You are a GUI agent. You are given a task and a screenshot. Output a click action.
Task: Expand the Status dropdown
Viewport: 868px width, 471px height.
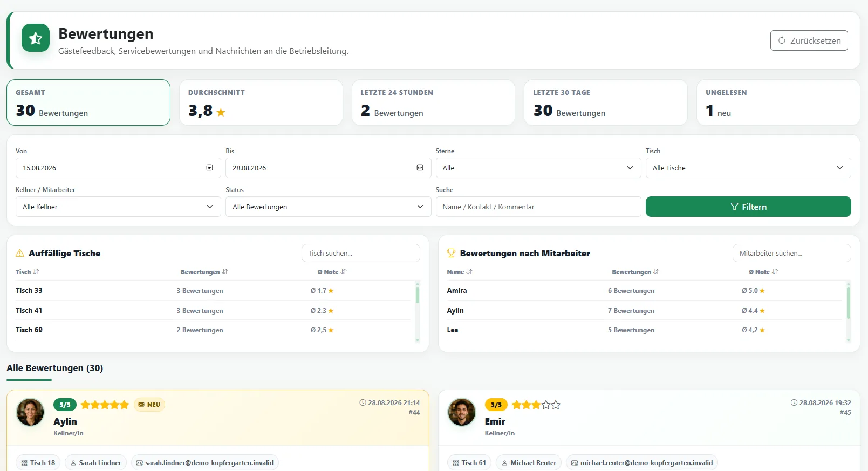pyautogui.click(x=328, y=207)
